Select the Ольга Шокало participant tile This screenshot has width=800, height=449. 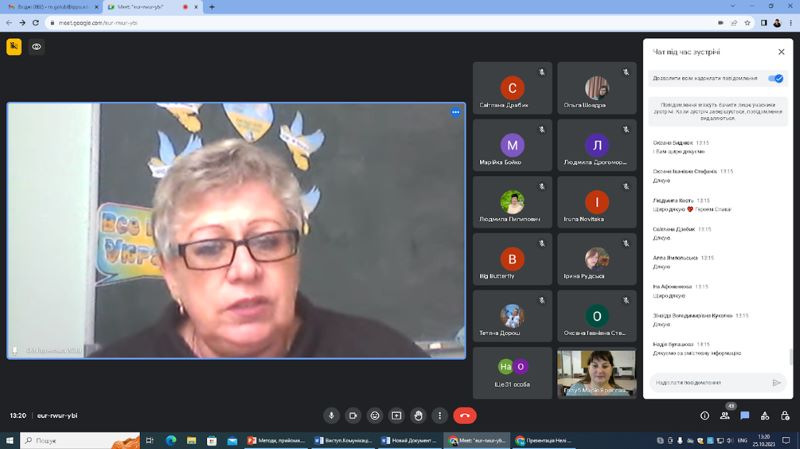pos(596,88)
